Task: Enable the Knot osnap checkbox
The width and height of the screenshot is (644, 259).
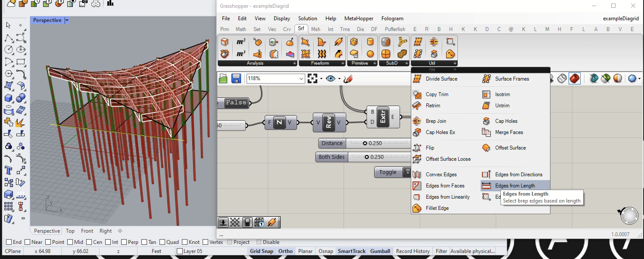Action: click(185, 242)
